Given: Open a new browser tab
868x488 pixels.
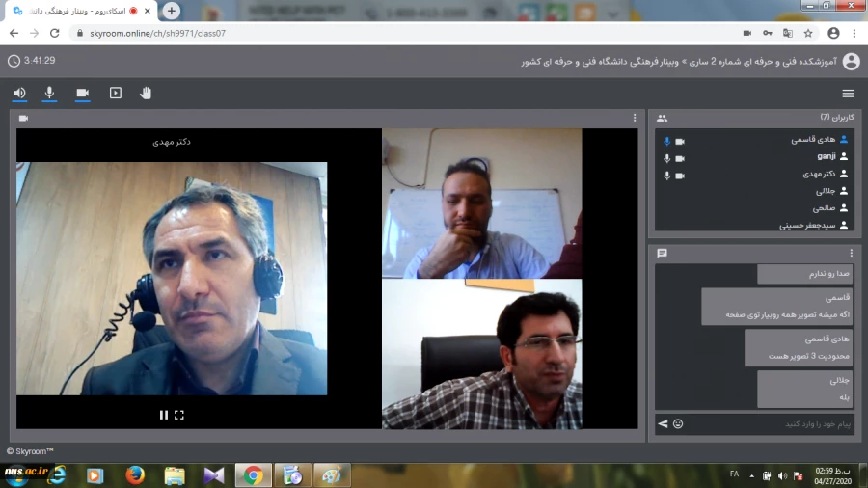Looking at the screenshot, I should coord(171,11).
